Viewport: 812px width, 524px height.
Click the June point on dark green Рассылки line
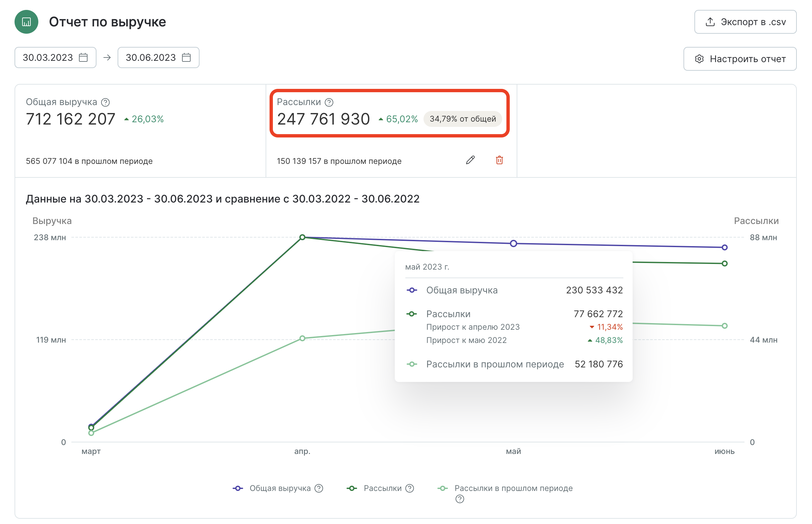pos(724,263)
